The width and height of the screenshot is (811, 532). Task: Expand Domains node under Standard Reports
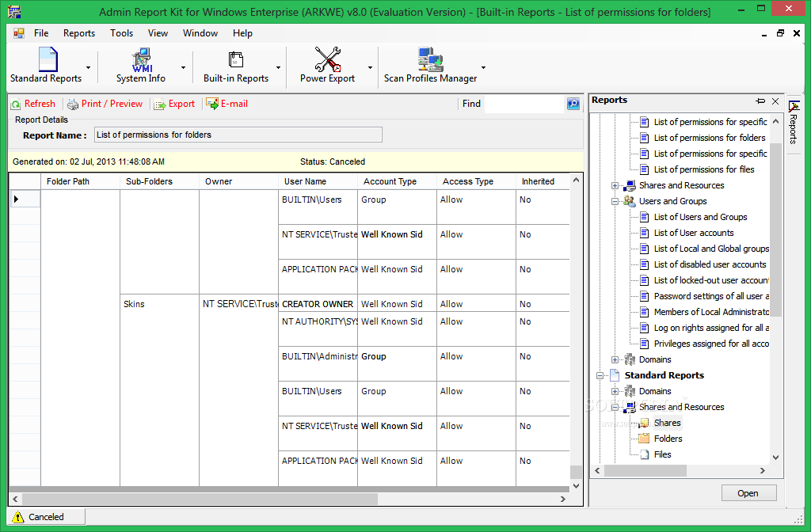tap(615, 391)
